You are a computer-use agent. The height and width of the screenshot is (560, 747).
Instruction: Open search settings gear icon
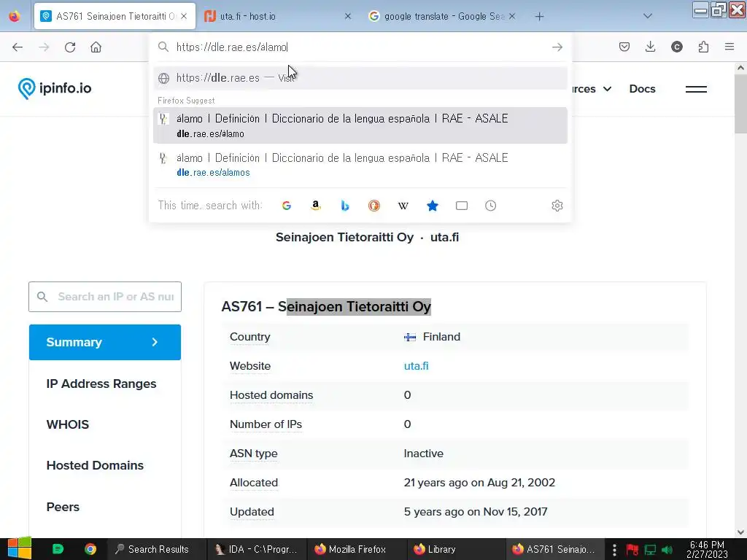pos(557,206)
